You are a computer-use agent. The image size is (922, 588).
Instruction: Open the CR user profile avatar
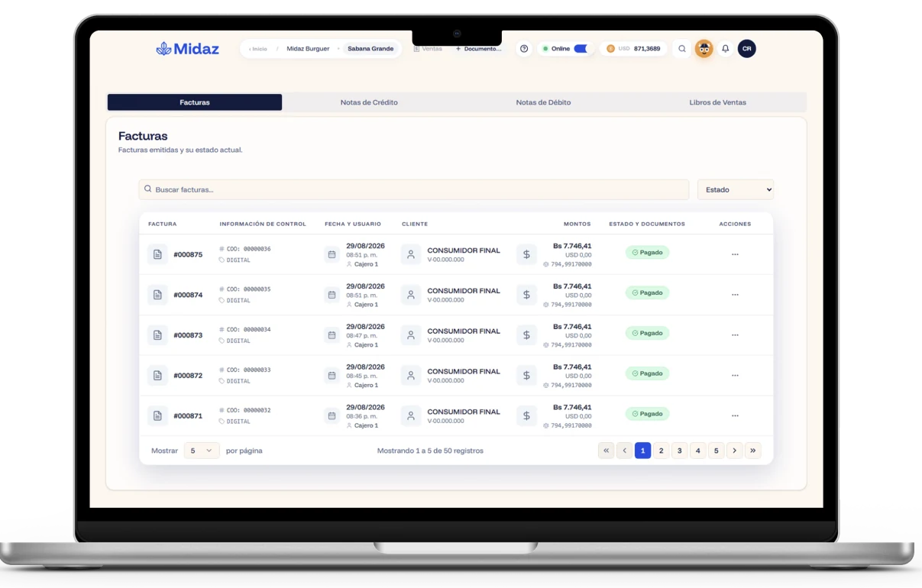[x=747, y=49]
